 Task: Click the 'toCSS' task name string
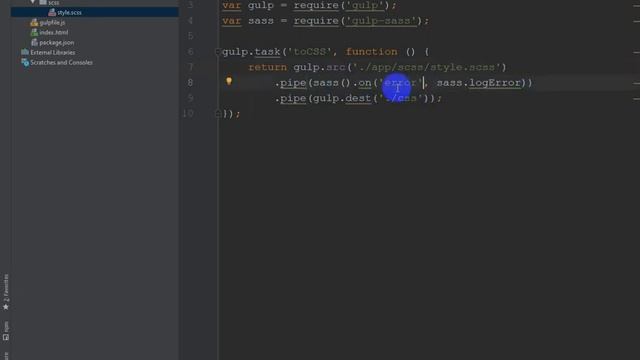tap(310, 52)
